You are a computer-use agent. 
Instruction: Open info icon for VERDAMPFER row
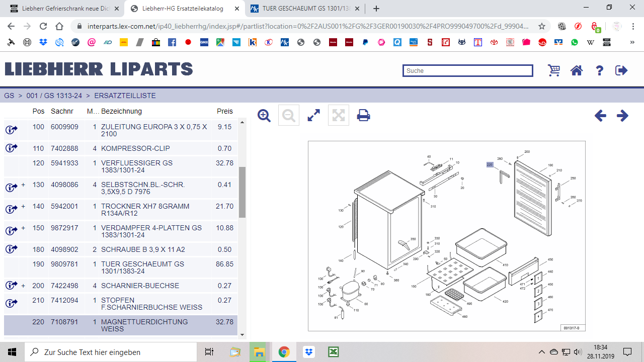click(11, 231)
